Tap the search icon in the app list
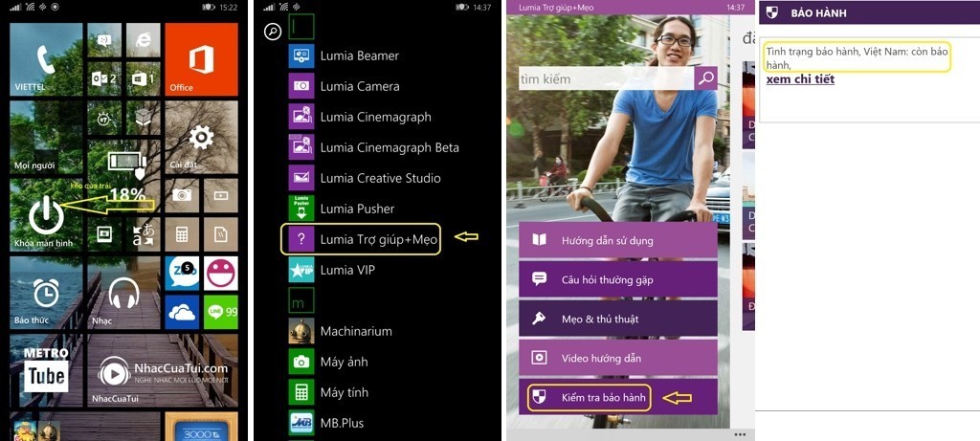 pos(273,32)
